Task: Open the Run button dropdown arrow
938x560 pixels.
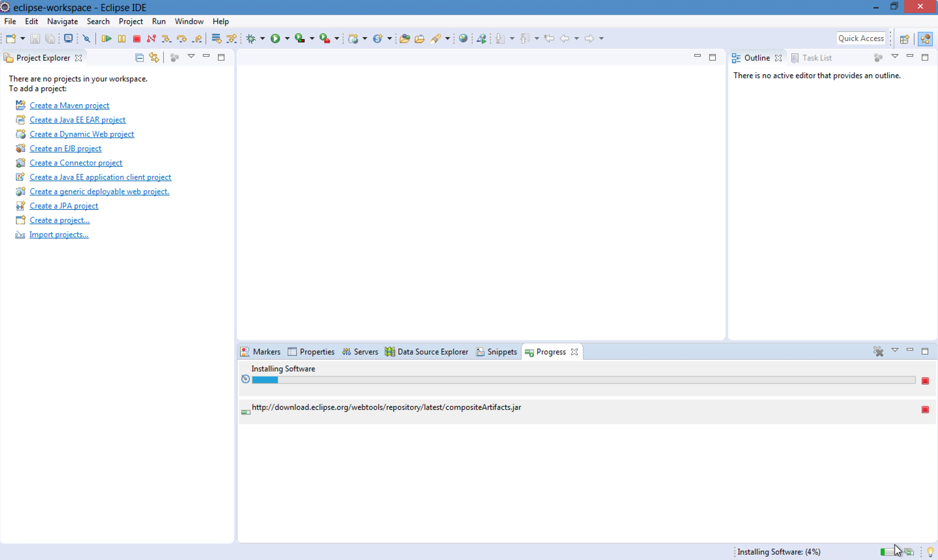Action: (287, 39)
